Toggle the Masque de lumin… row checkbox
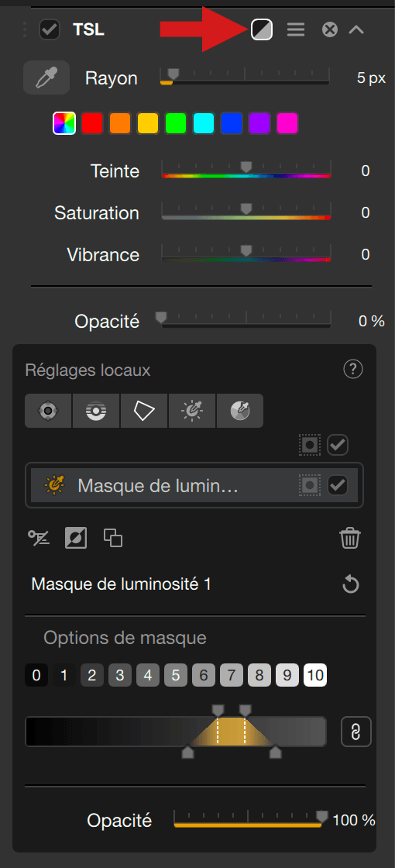Image resolution: width=395 pixels, height=868 pixels. [x=338, y=485]
